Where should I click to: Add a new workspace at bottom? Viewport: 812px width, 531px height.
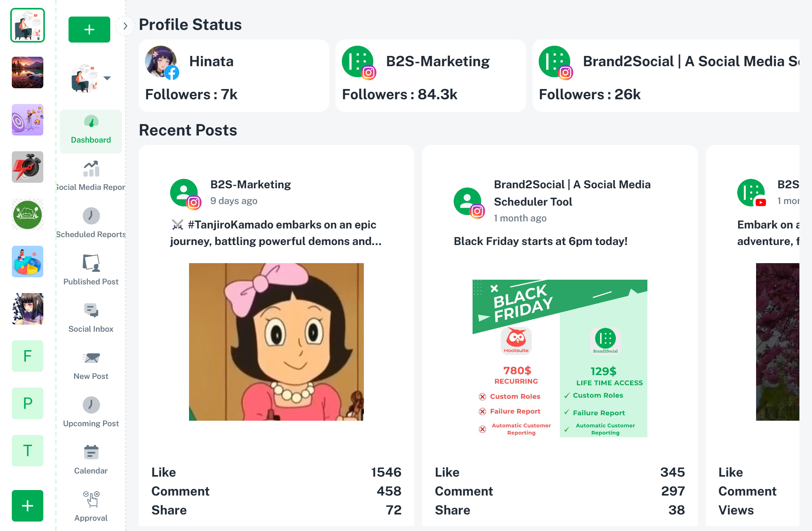pyautogui.click(x=28, y=506)
